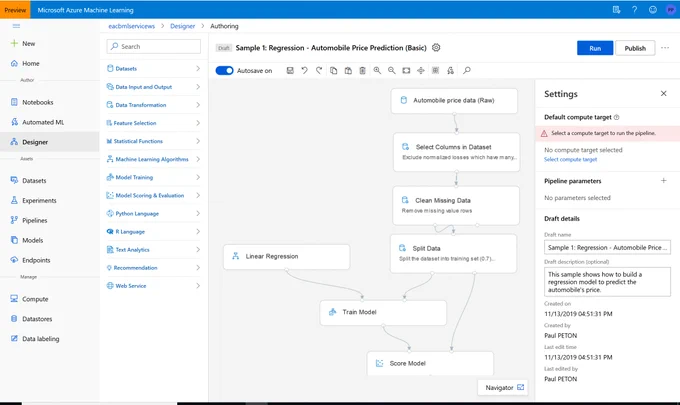Image resolution: width=680 pixels, height=405 pixels.
Task: Click the default compute target info icon
Action: pos(617,117)
